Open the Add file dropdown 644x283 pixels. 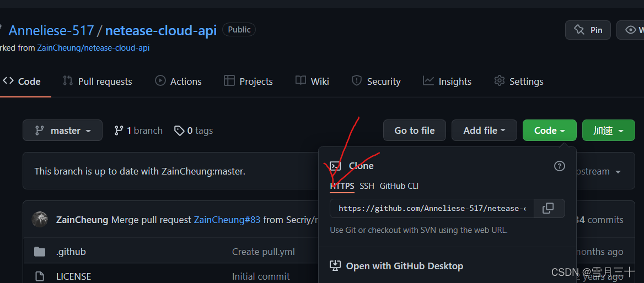[484, 130]
